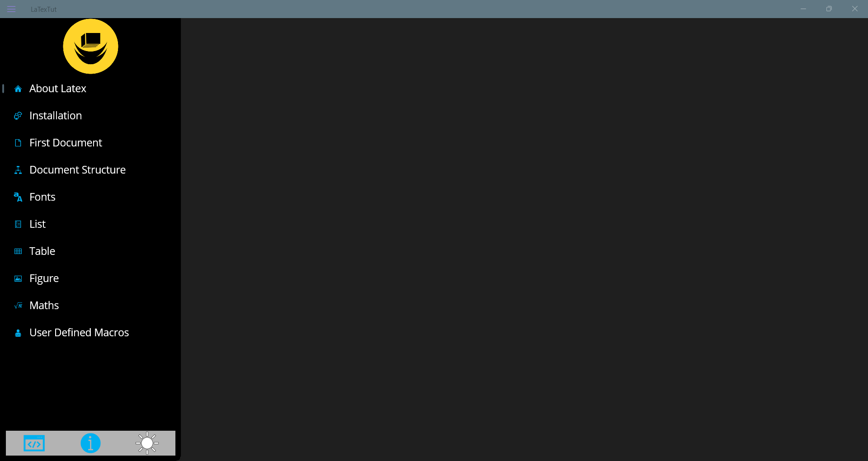The width and height of the screenshot is (868, 461).
Task: Click the hierarchy icon for Document Structure
Action: click(18, 170)
